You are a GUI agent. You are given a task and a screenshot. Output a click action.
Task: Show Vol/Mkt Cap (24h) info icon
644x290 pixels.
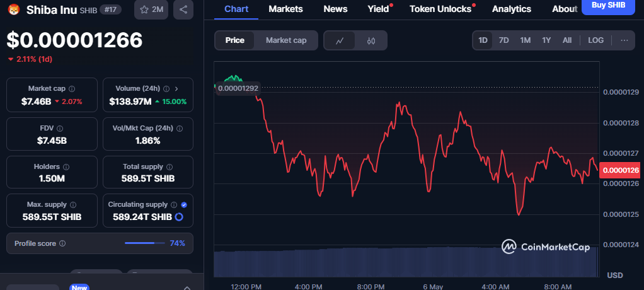coord(180,129)
